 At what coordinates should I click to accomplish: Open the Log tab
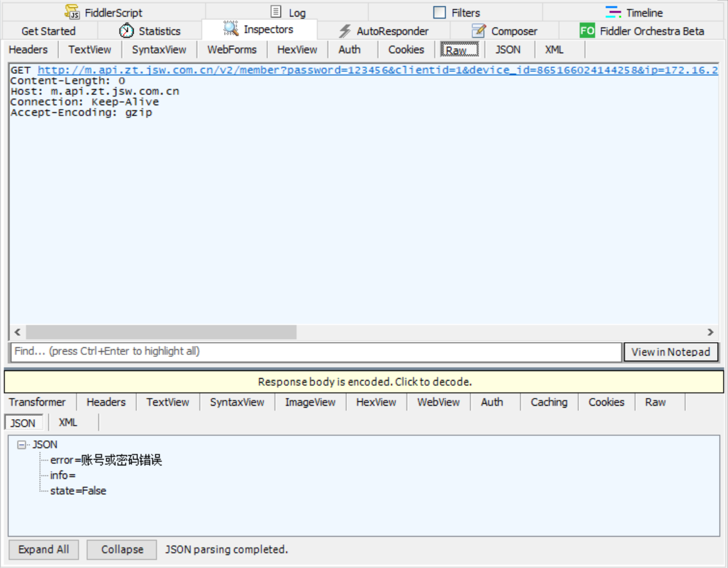pos(288,13)
